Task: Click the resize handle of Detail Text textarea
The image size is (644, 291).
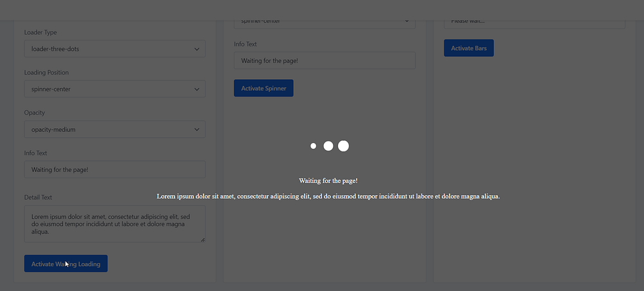Action: click(x=202, y=239)
